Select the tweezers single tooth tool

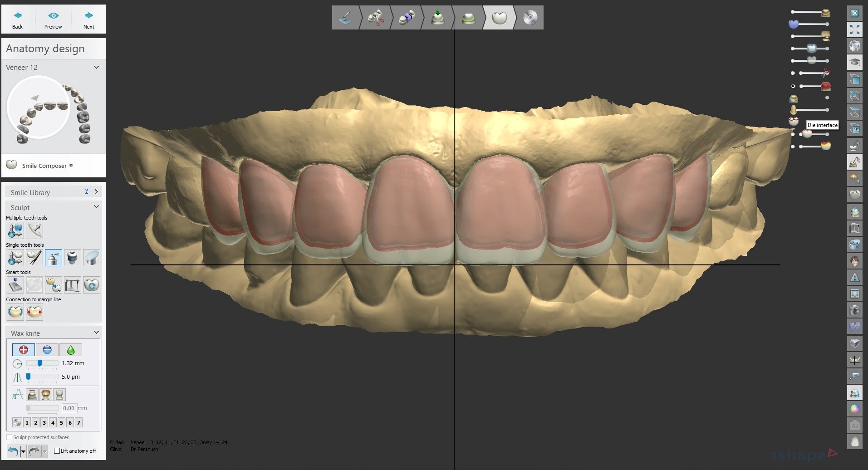[34, 258]
